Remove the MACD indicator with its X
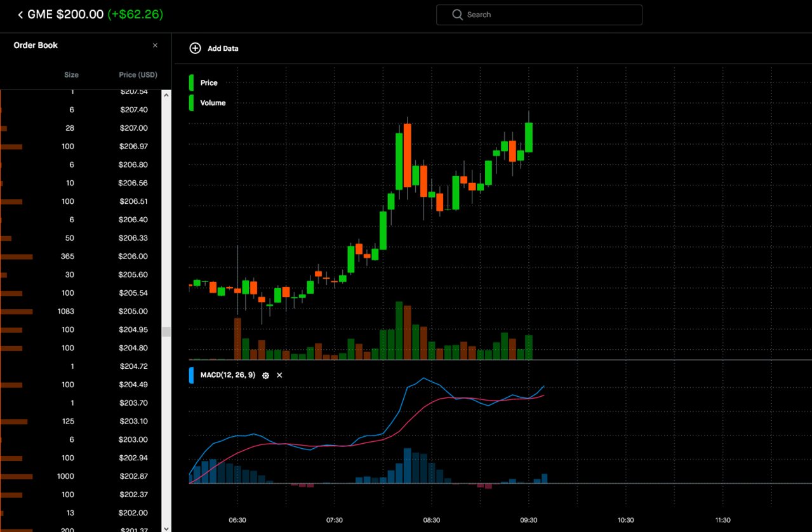 tap(279, 375)
